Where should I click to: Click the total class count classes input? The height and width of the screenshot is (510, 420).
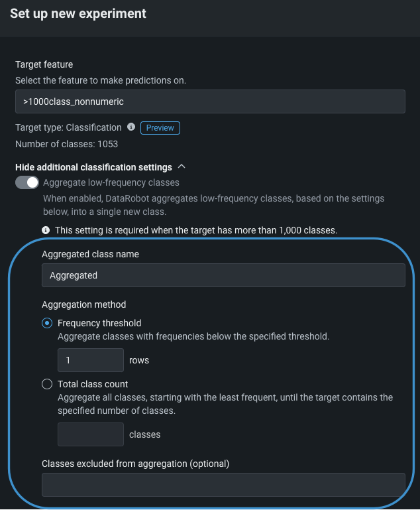click(x=91, y=434)
